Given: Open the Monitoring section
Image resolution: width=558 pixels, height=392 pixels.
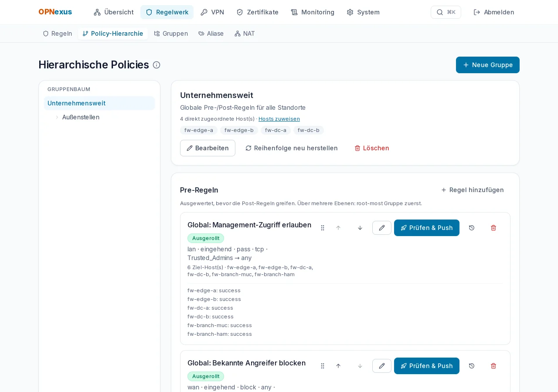Looking at the screenshot, I should click(x=313, y=12).
